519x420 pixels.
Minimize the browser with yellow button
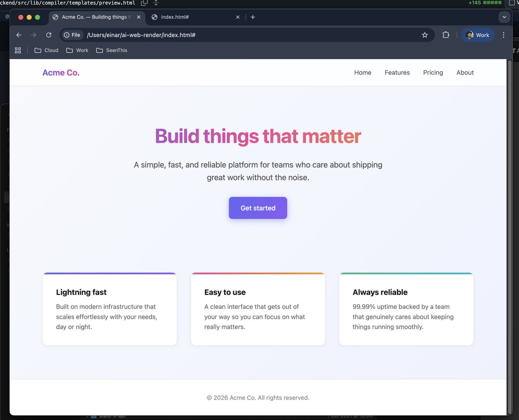pos(29,17)
